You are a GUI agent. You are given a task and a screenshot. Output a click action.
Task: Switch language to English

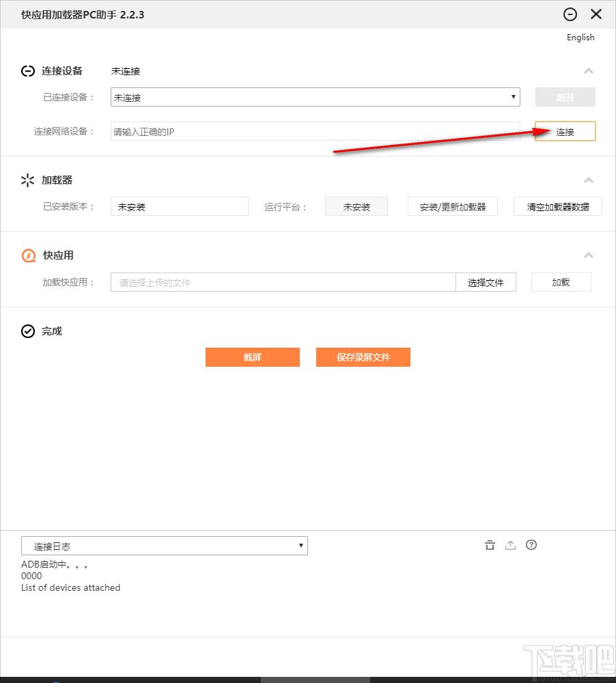point(580,38)
